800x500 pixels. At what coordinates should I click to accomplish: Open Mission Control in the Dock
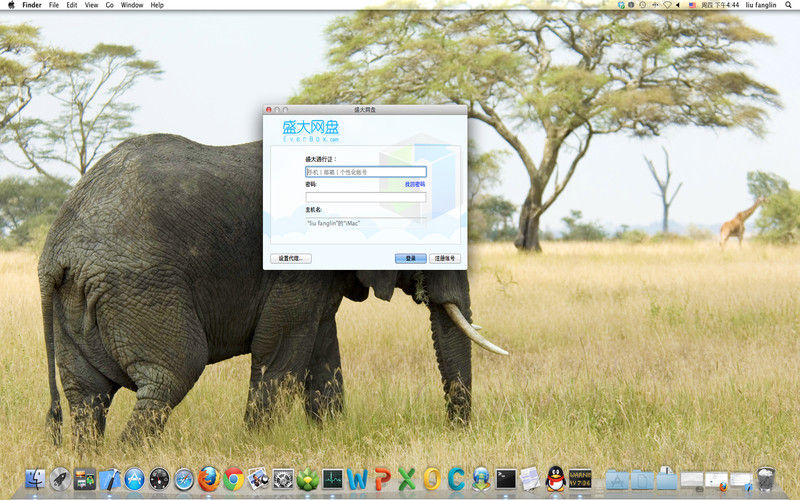tap(85, 479)
